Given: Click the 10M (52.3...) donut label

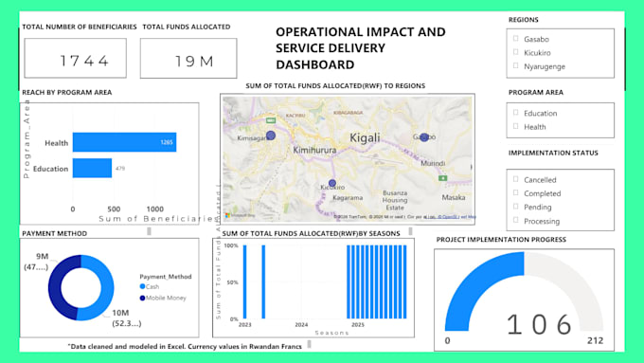Looking at the screenshot, I should point(126,318).
